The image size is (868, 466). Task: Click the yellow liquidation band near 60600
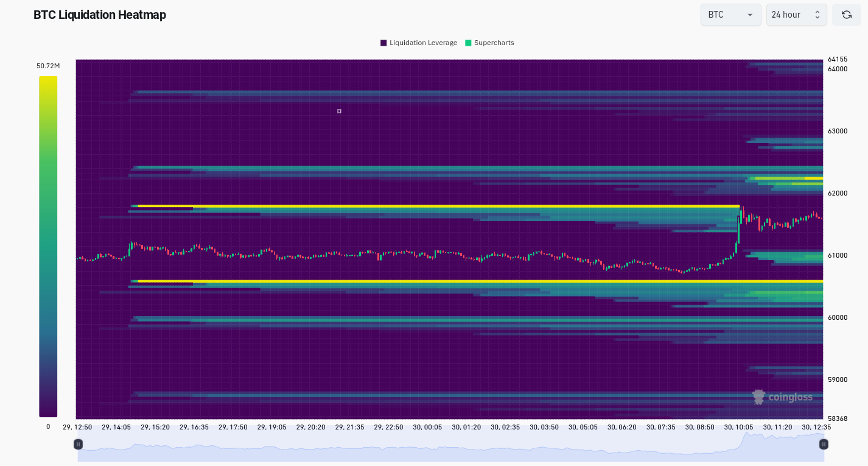click(x=480, y=281)
